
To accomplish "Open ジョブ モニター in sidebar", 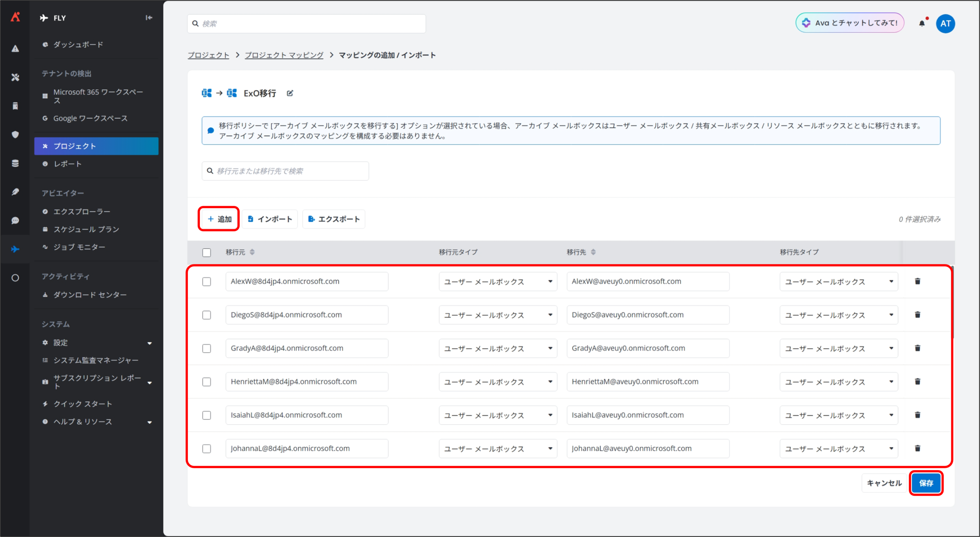I will point(79,247).
